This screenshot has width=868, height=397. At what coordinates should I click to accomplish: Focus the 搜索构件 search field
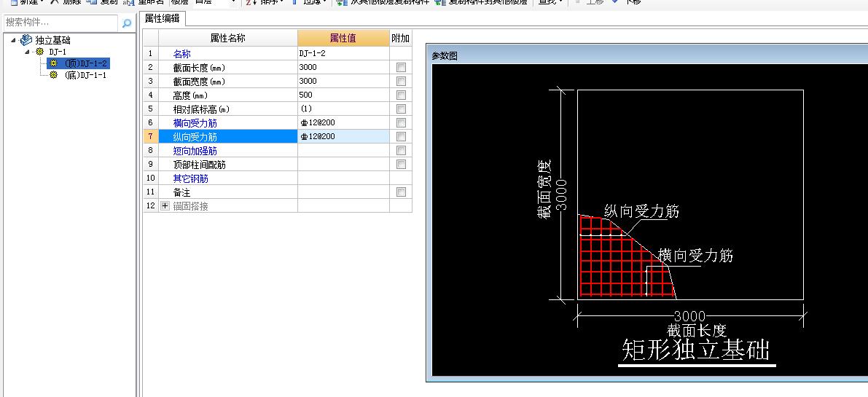60,23
